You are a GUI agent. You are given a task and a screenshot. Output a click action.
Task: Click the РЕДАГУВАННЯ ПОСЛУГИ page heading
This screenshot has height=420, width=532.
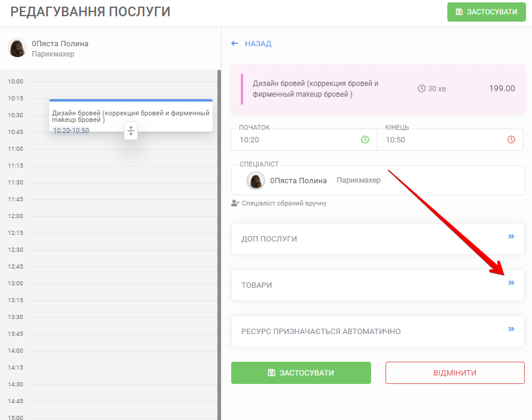[x=90, y=11]
